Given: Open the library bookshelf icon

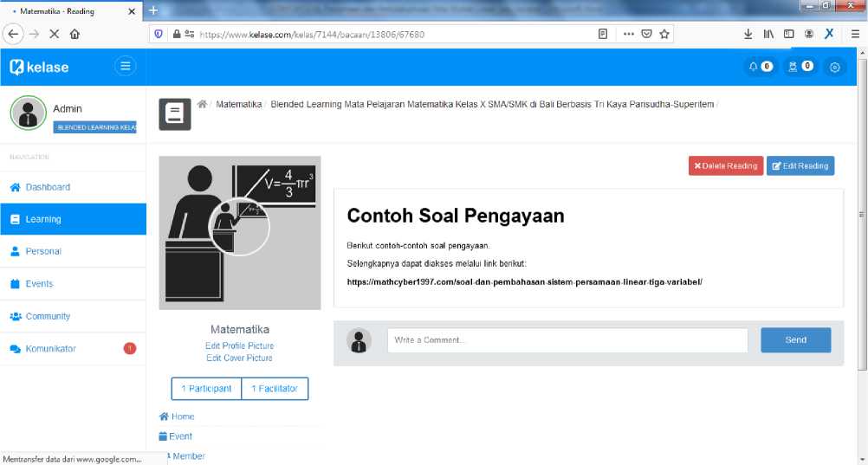Looking at the screenshot, I should click(768, 35).
